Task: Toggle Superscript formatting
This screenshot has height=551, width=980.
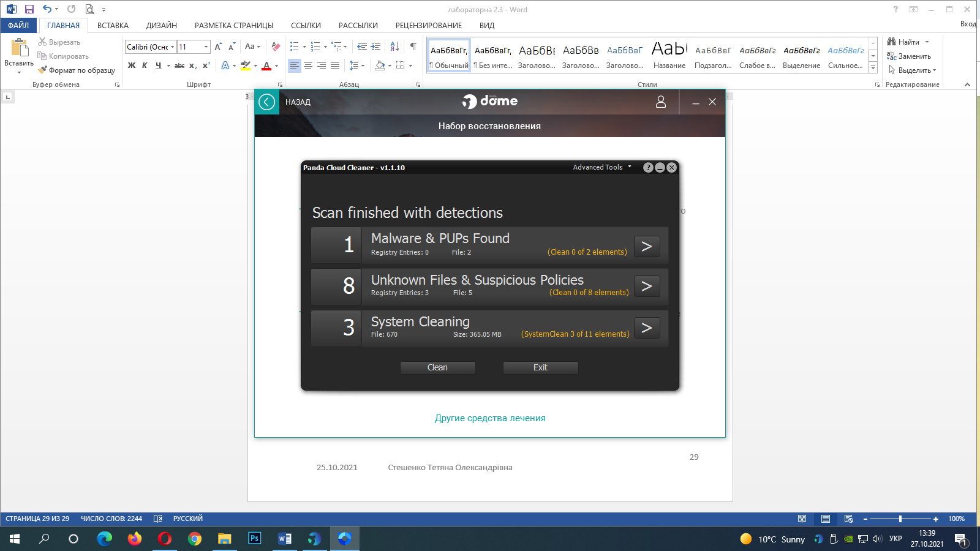Action: [206, 66]
